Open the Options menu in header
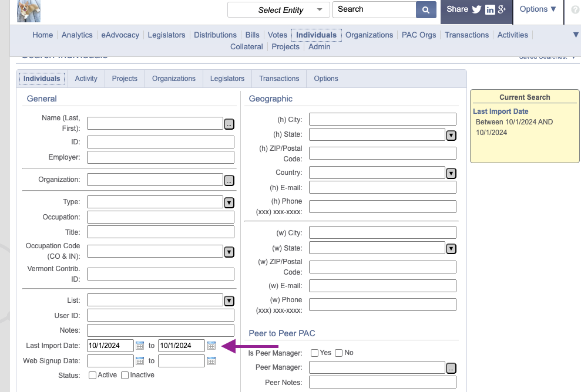 (538, 9)
